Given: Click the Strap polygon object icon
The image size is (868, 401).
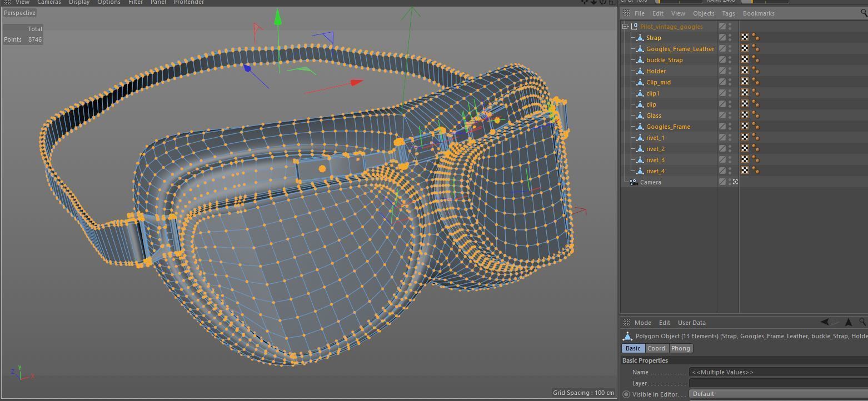Looking at the screenshot, I should (x=640, y=38).
